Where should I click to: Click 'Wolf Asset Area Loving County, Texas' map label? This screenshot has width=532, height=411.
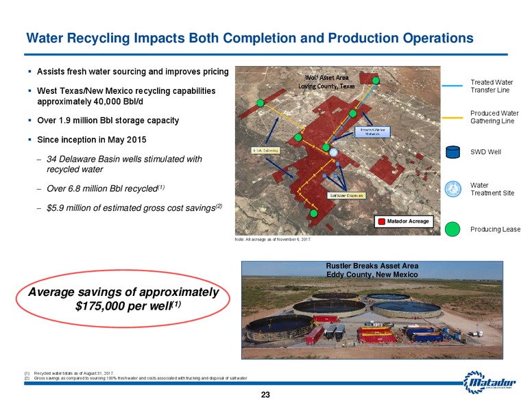[x=326, y=82]
